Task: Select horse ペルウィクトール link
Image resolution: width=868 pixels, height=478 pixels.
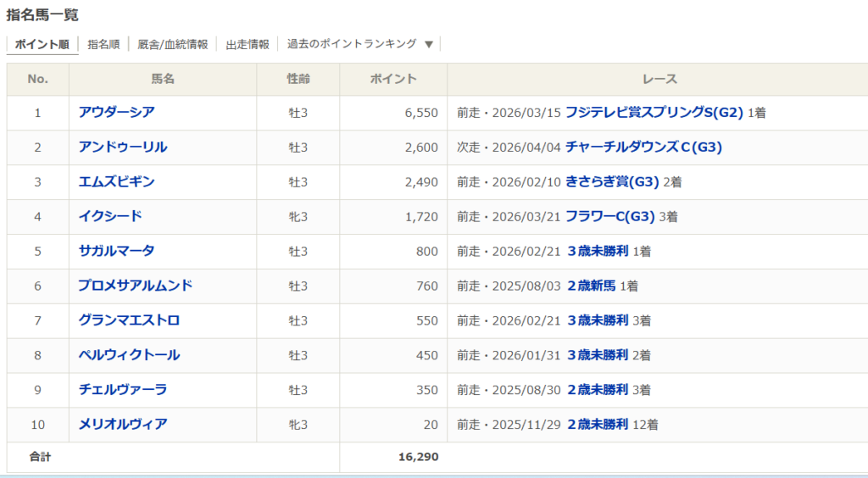Action: pos(130,355)
